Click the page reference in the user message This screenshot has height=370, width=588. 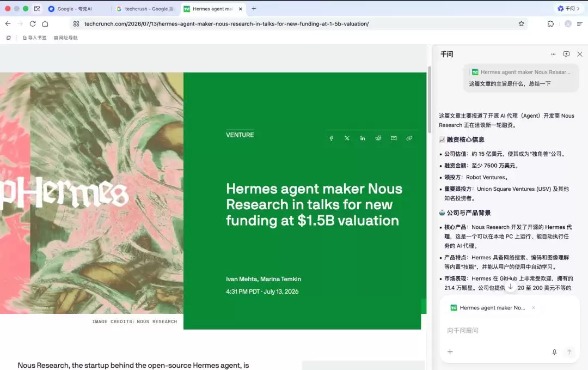pyautogui.click(x=521, y=72)
